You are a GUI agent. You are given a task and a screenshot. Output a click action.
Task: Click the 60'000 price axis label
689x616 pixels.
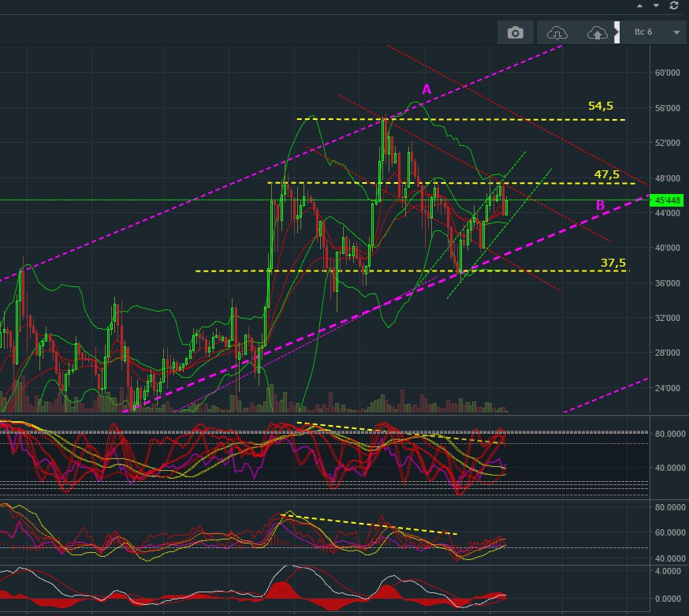click(x=668, y=73)
